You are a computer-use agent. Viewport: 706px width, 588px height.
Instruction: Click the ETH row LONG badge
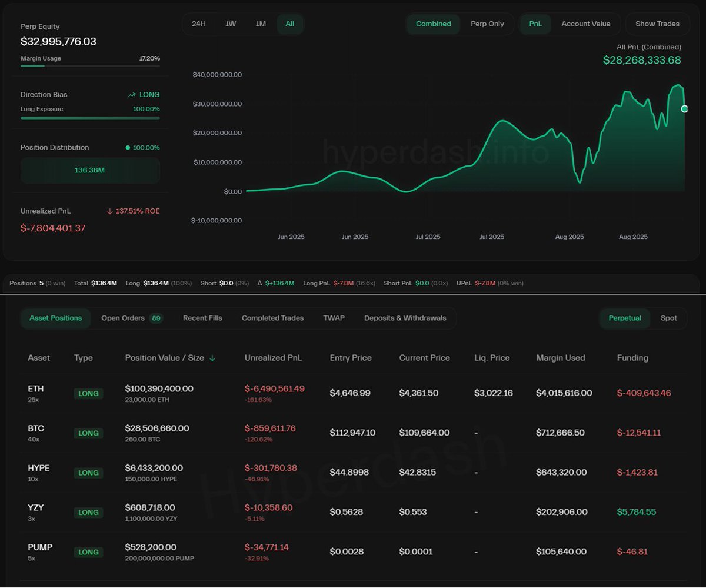tap(88, 394)
